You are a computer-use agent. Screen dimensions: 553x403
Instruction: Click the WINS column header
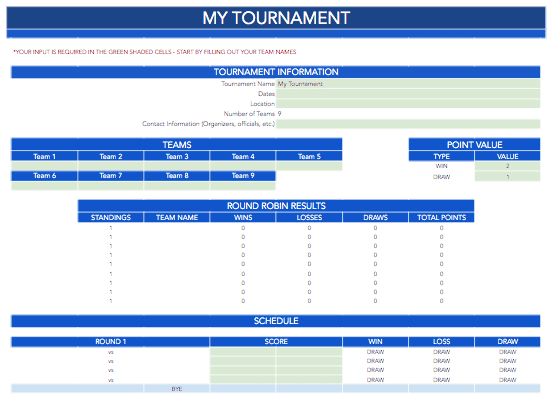click(x=243, y=218)
